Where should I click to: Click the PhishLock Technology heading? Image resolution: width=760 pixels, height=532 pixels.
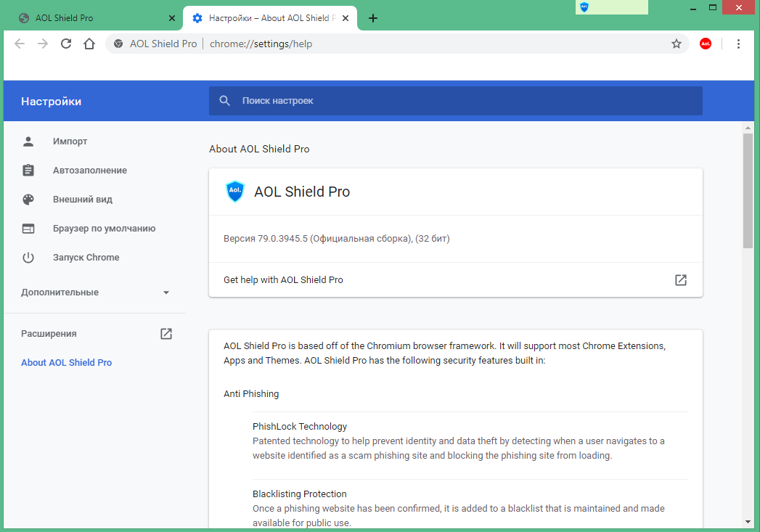300,426
